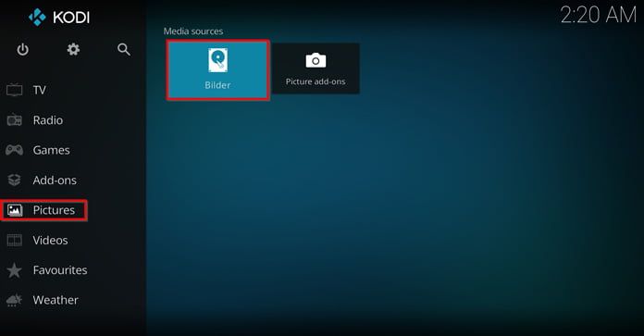Select Favourites in the sidebar
The image size is (644, 336).
[60, 270]
